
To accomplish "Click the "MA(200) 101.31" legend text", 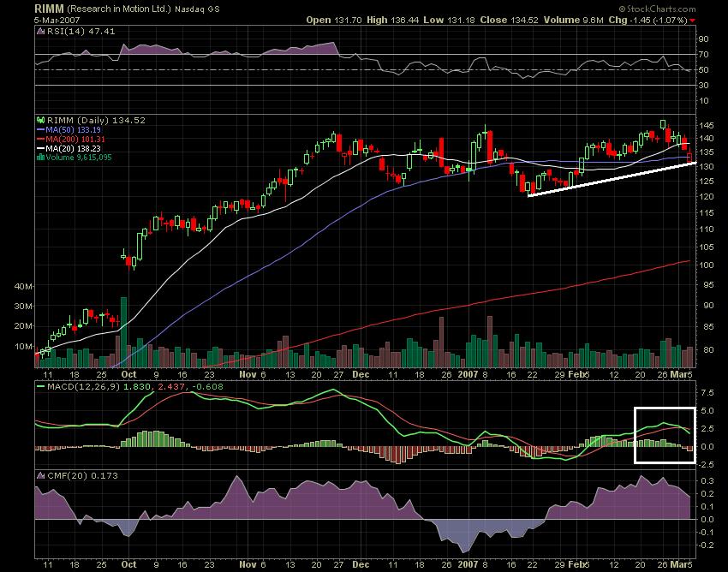I will pos(75,140).
